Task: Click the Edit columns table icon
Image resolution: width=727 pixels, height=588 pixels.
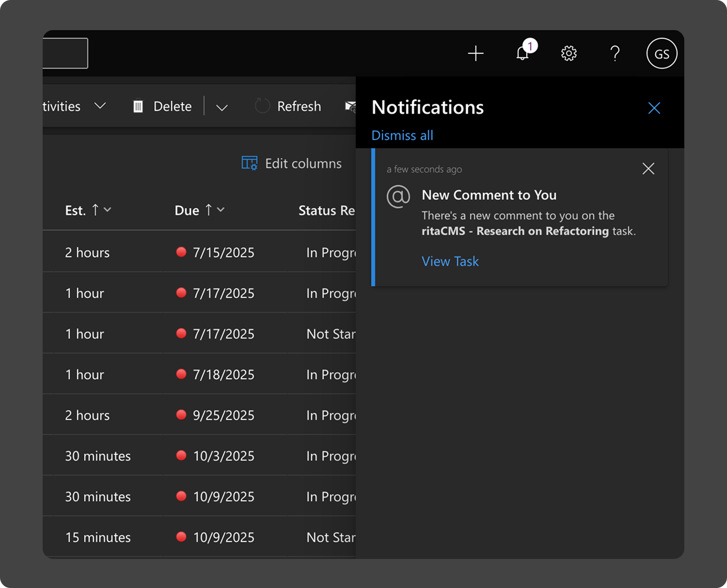Action: click(249, 164)
